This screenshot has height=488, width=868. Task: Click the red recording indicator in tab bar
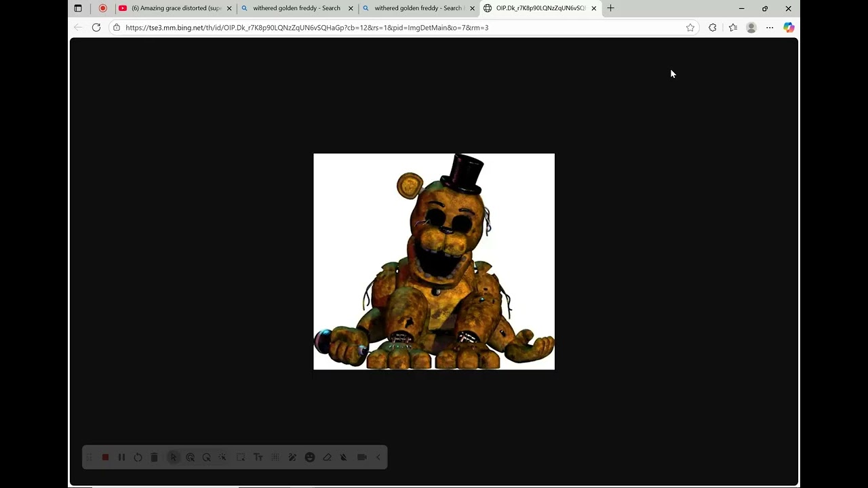[x=103, y=8]
